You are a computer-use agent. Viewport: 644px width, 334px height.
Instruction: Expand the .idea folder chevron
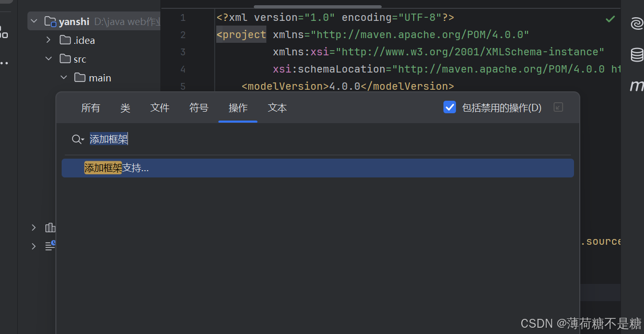coord(49,40)
